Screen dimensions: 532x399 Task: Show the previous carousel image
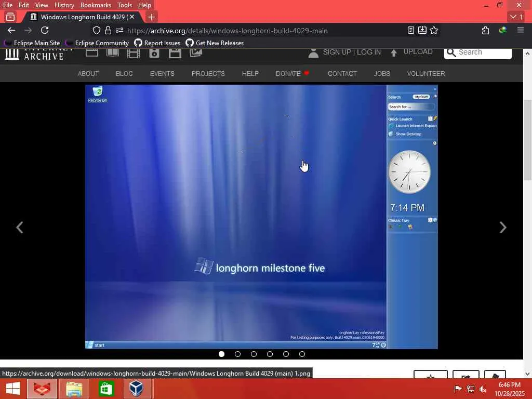pyautogui.click(x=20, y=228)
